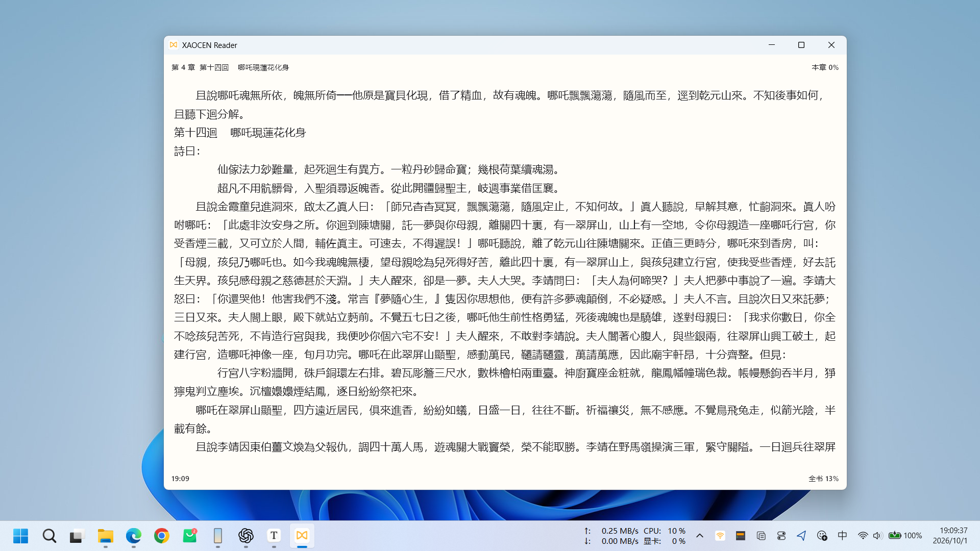Click the 'XAOCEN Reader' window title text
The width and height of the screenshot is (980, 551).
click(209, 45)
